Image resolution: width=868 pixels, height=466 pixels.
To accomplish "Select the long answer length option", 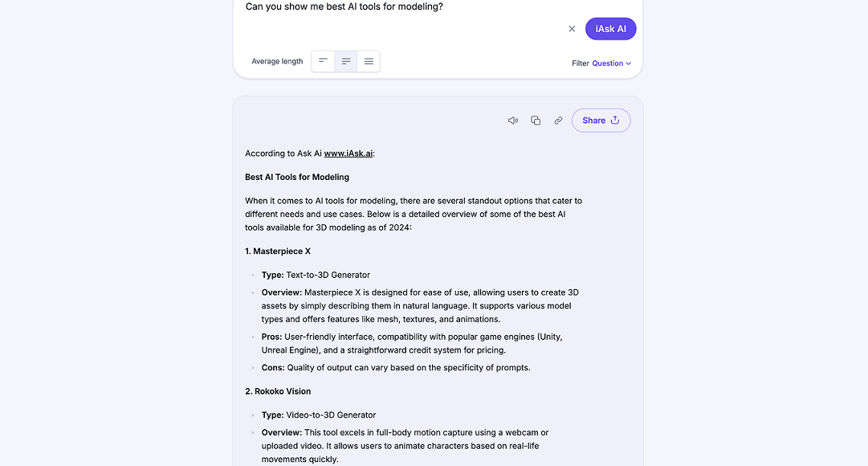I will pyautogui.click(x=369, y=61).
